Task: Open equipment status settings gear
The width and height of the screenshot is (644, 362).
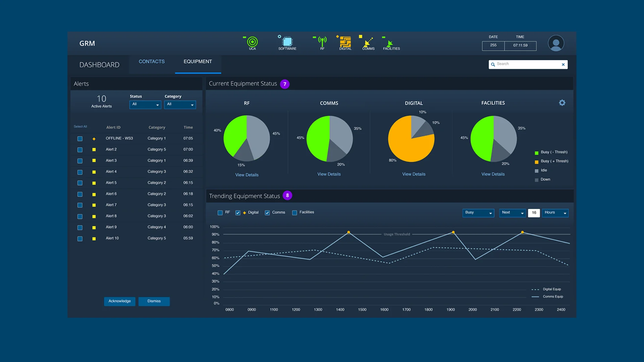Action: 562,103
